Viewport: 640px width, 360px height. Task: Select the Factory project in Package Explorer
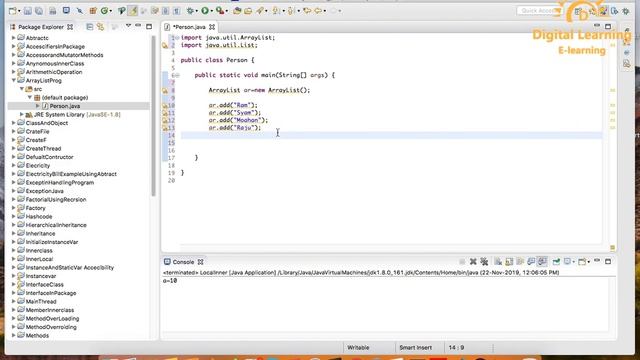36,208
